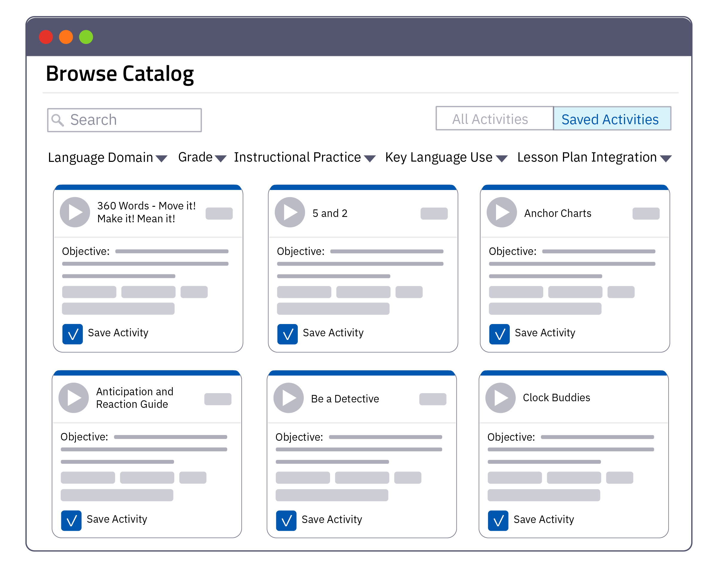This screenshot has width=728, height=561.
Task: Click play icon on 5 and 2 card
Action: point(290,212)
